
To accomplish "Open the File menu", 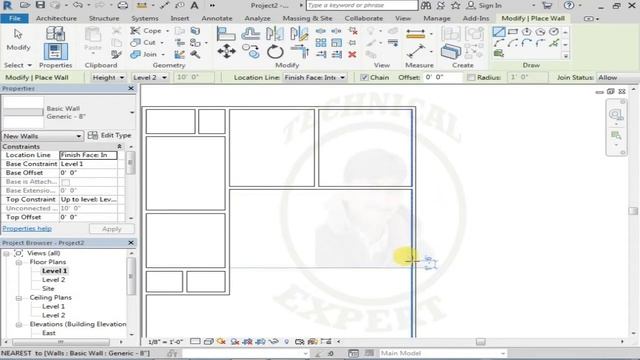I will 14,18.
